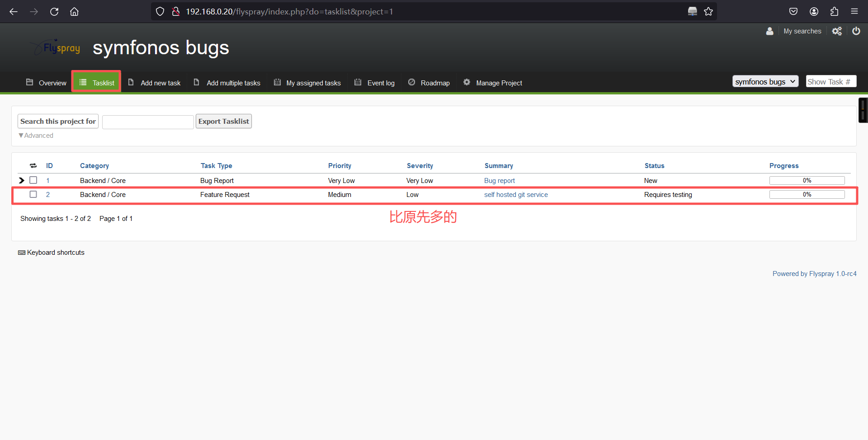The width and height of the screenshot is (868, 440).
Task: Click Search this project for button
Action: pyautogui.click(x=58, y=121)
